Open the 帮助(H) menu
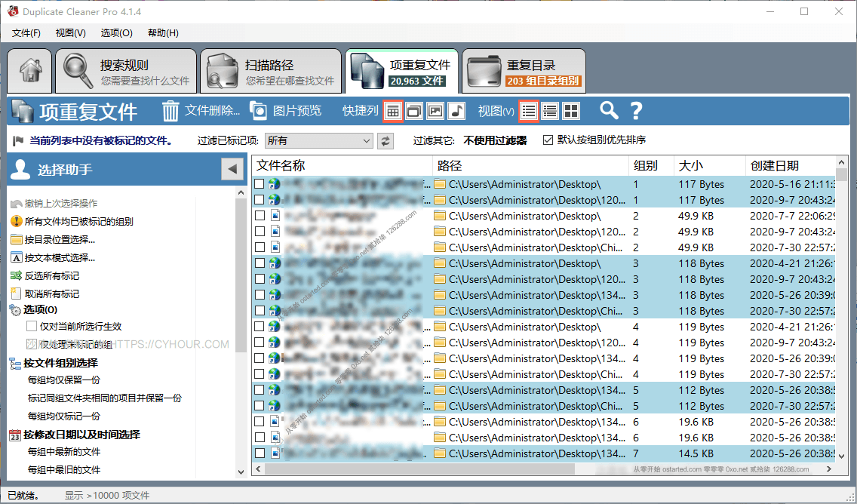This screenshot has height=504, width=857. click(163, 32)
